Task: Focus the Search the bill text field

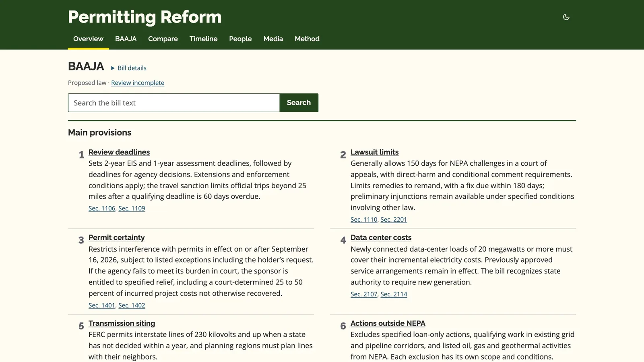Action: point(174,103)
